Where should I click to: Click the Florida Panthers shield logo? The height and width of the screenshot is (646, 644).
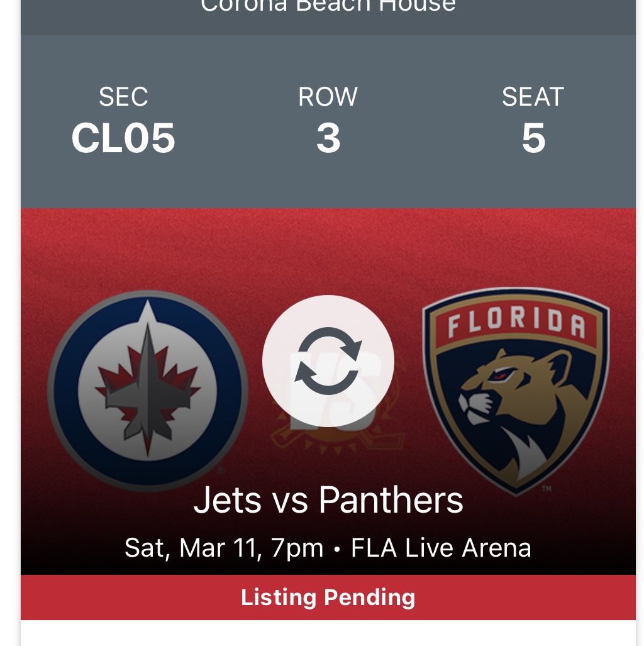(x=516, y=390)
